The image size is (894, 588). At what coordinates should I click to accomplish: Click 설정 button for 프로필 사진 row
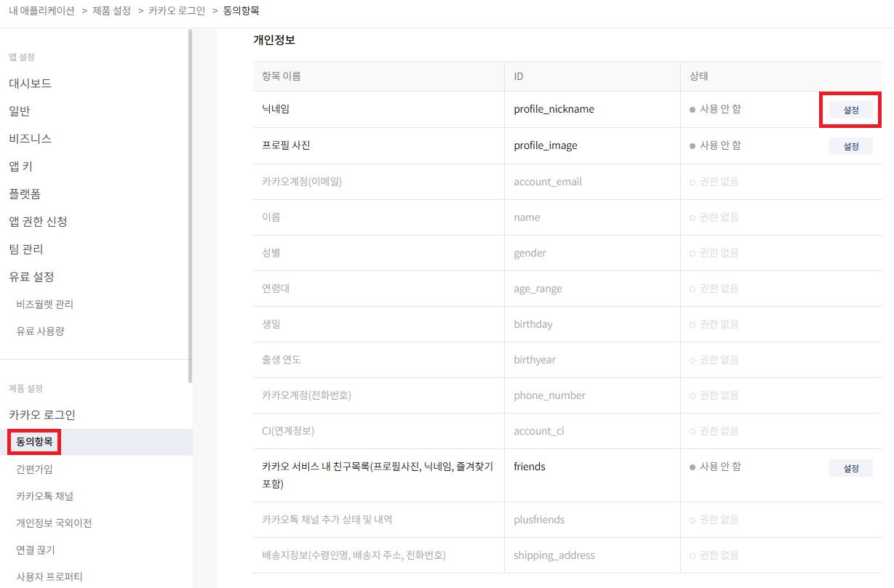pos(850,146)
